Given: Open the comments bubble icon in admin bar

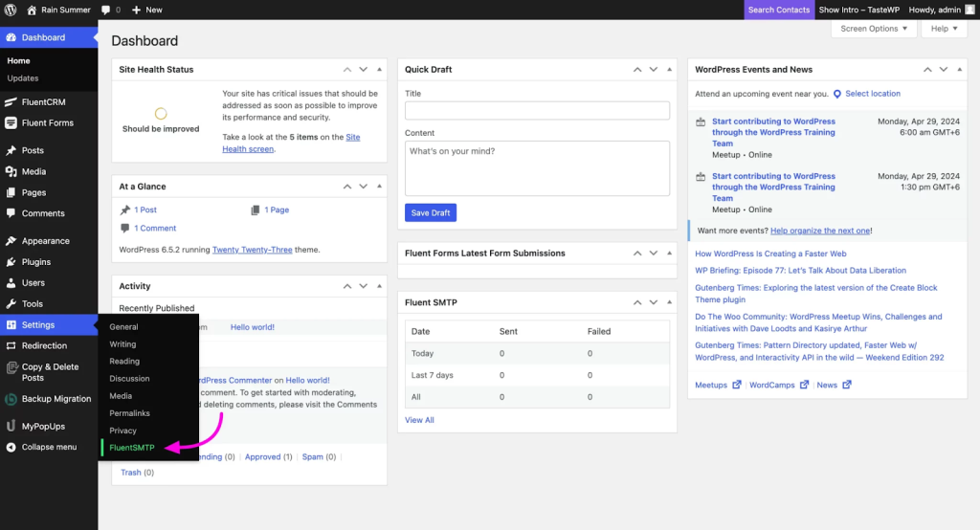Looking at the screenshot, I should coord(106,10).
